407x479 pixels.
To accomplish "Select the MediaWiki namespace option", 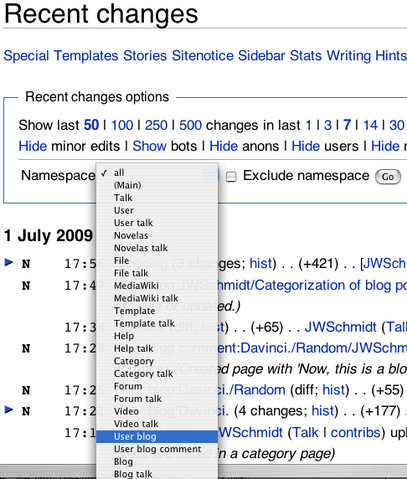I will coord(157,286).
